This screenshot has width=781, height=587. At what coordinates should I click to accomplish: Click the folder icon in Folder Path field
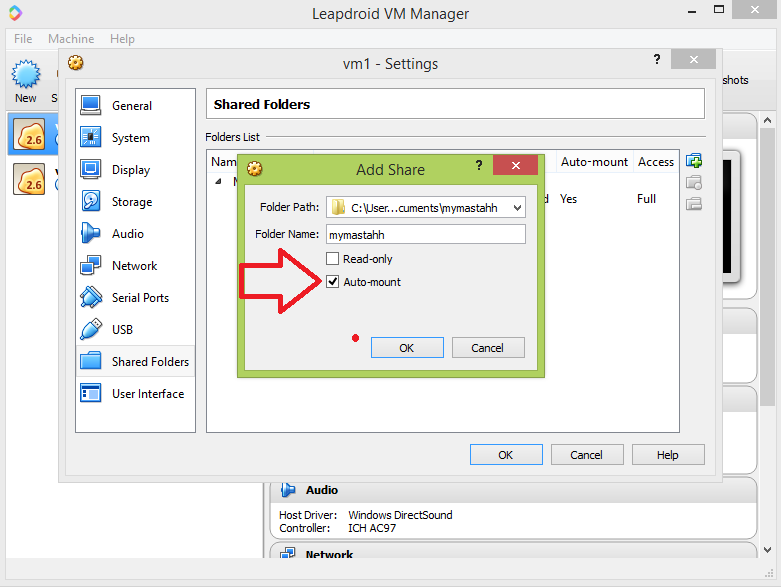coord(338,207)
